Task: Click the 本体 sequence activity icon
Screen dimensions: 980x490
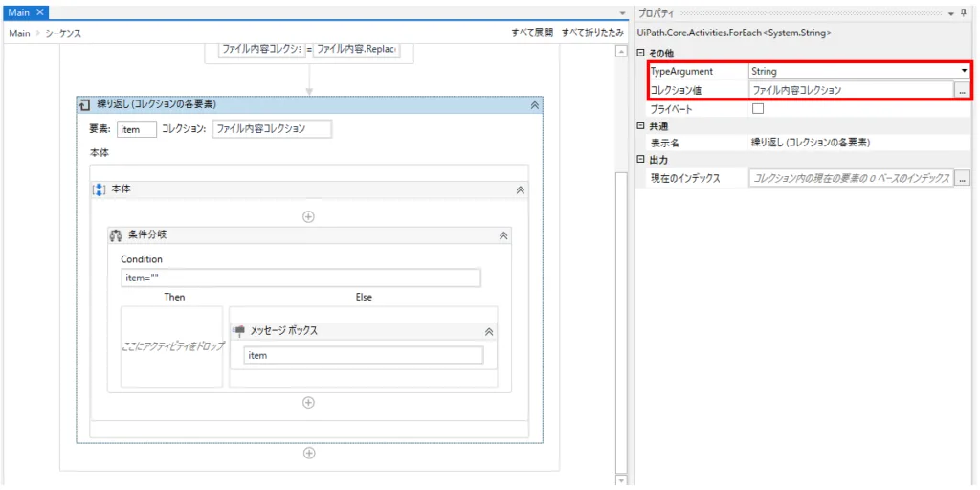Action: (x=100, y=189)
